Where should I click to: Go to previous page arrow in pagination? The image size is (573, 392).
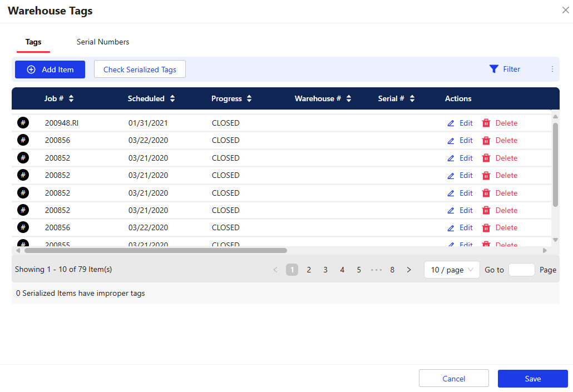pyautogui.click(x=275, y=270)
